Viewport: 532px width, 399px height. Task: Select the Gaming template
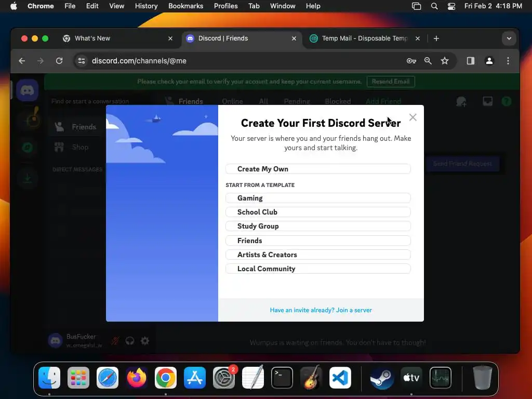pos(318,198)
